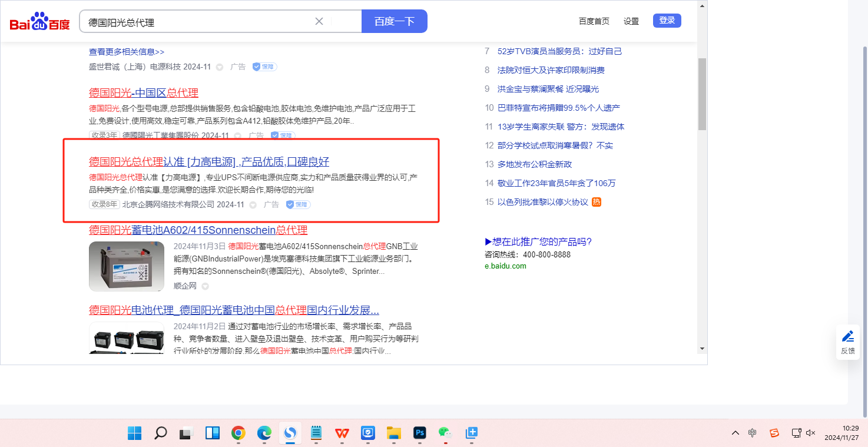The image size is (868, 447).
Task: Expand dropdown arrow next to 顺企网
Action: tap(206, 286)
